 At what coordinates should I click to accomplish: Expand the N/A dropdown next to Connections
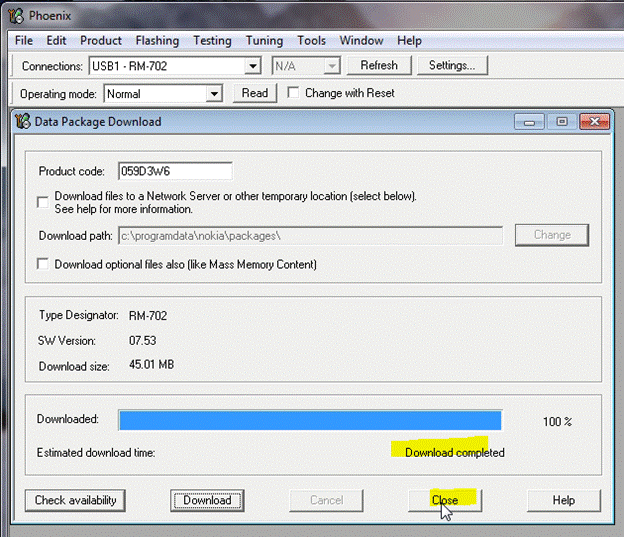coord(331,66)
